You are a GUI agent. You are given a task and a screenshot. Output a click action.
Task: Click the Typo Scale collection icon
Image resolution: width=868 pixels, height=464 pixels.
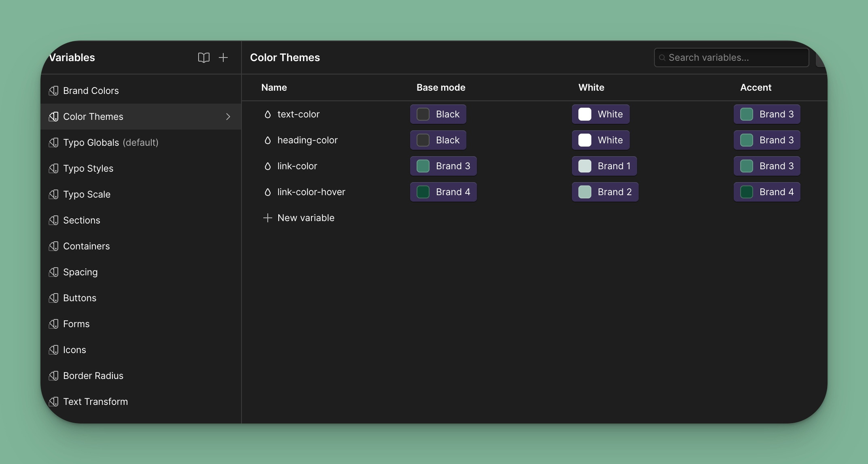pyautogui.click(x=53, y=194)
